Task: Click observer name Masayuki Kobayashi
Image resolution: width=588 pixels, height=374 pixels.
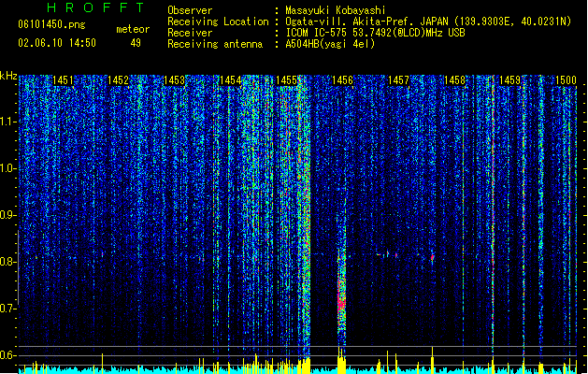Action: tap(336, 10)
